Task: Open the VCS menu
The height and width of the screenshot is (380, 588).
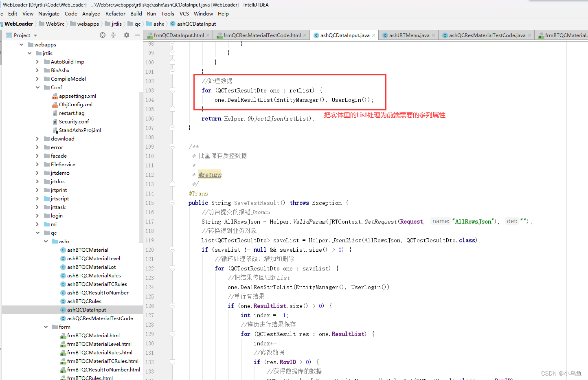Action: 184,13
